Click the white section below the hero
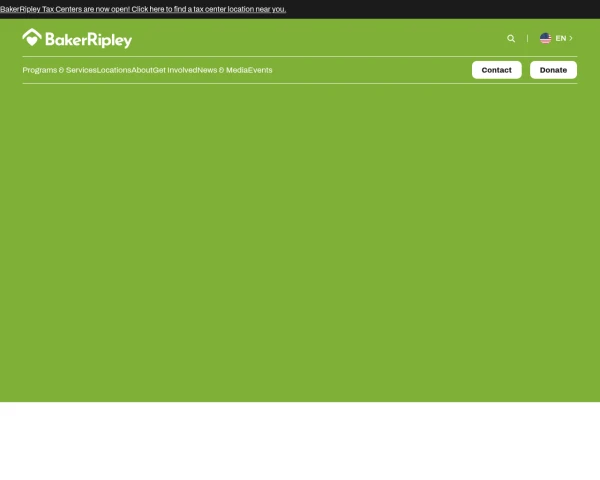 click(x=300, y=440)
